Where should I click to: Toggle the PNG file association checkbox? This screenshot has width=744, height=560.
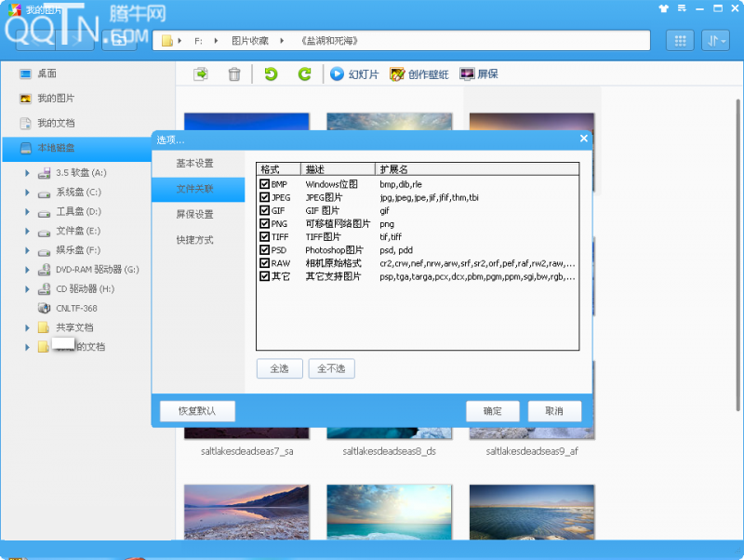[x=265, y=224]
